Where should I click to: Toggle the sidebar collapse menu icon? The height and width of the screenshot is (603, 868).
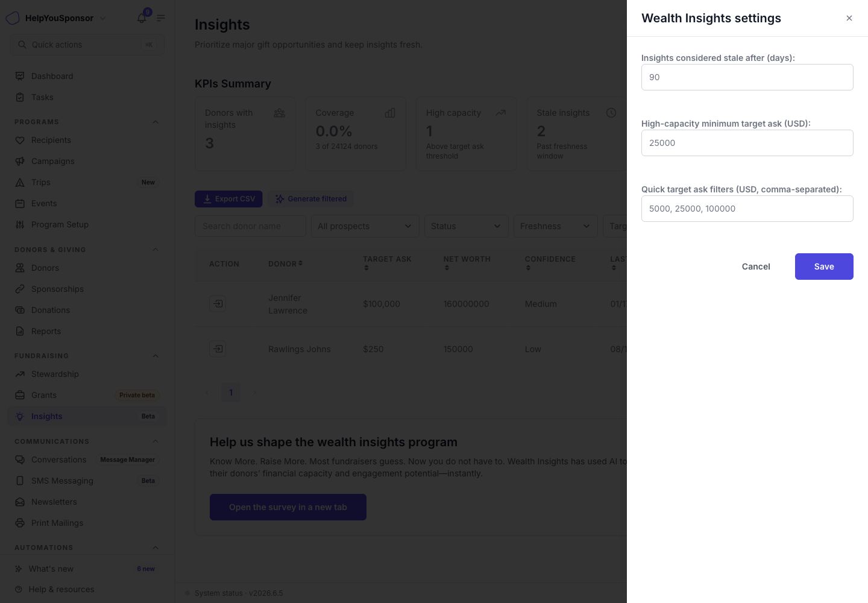coord(161,18)
